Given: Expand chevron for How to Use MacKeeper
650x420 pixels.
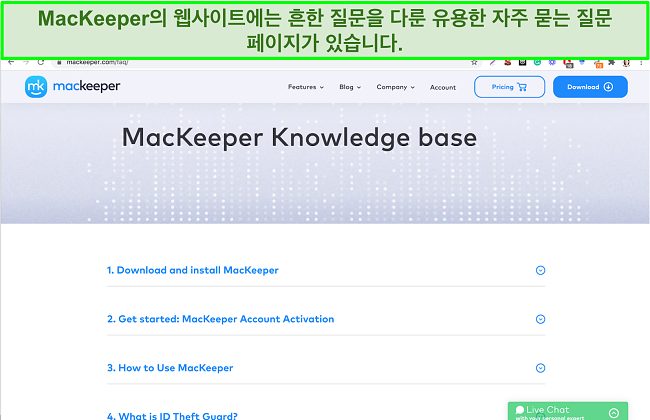Looking at the screenshot, I should [540, 368].
